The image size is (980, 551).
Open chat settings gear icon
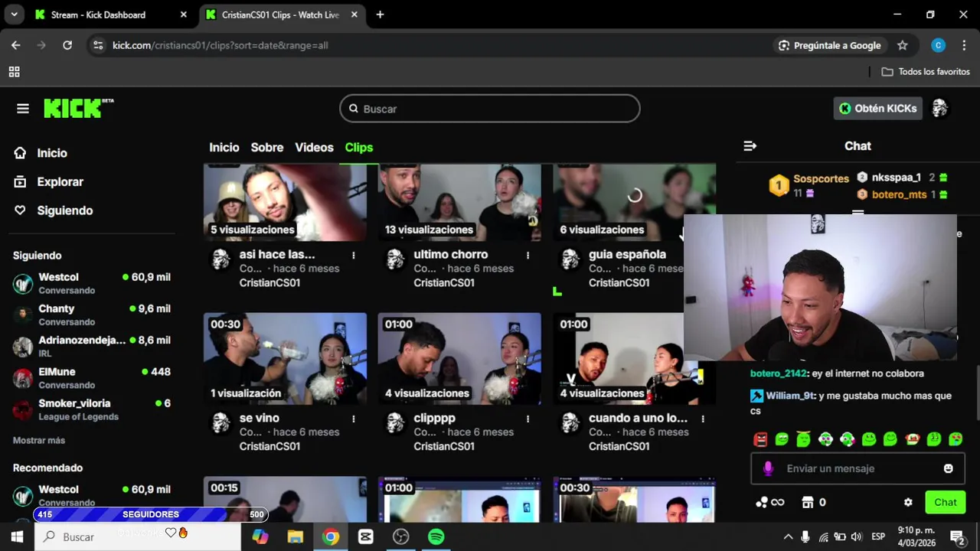(x=908, y=502)
